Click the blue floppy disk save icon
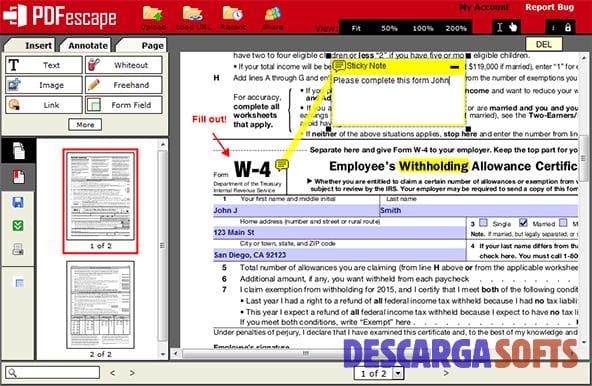Image resolution: width=592 pixels, height=386 pixels. pos(18,202)
